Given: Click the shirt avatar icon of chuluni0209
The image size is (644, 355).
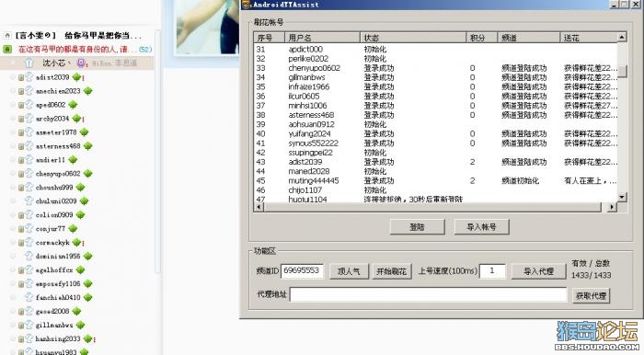Looking at the screenshot, I should pyautogui.click(x=29, y=201).
